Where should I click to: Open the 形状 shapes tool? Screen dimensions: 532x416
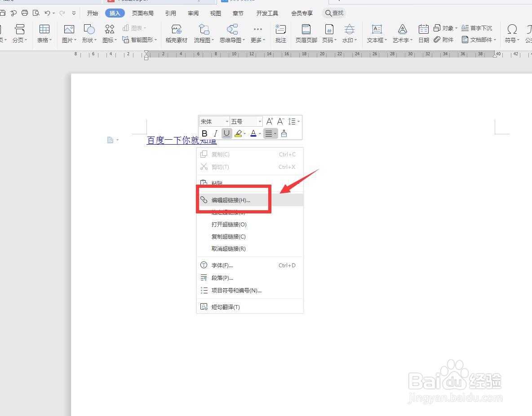(x=89, y=33)
